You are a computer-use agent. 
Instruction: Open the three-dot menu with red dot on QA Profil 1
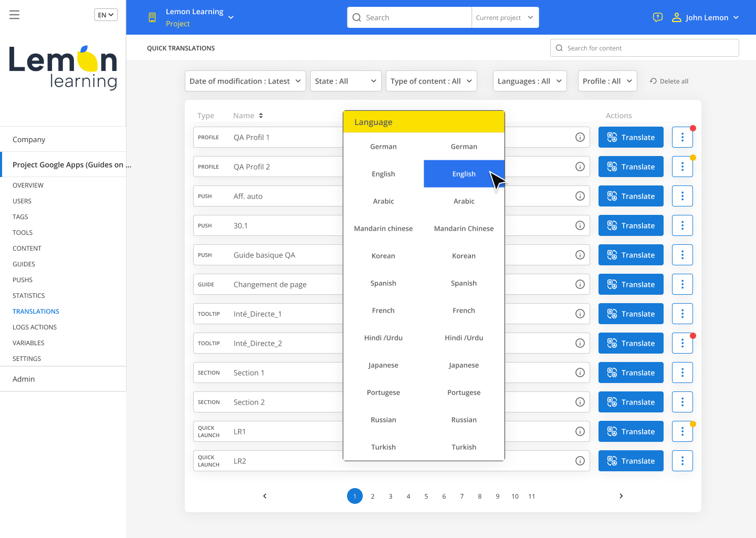682,137
